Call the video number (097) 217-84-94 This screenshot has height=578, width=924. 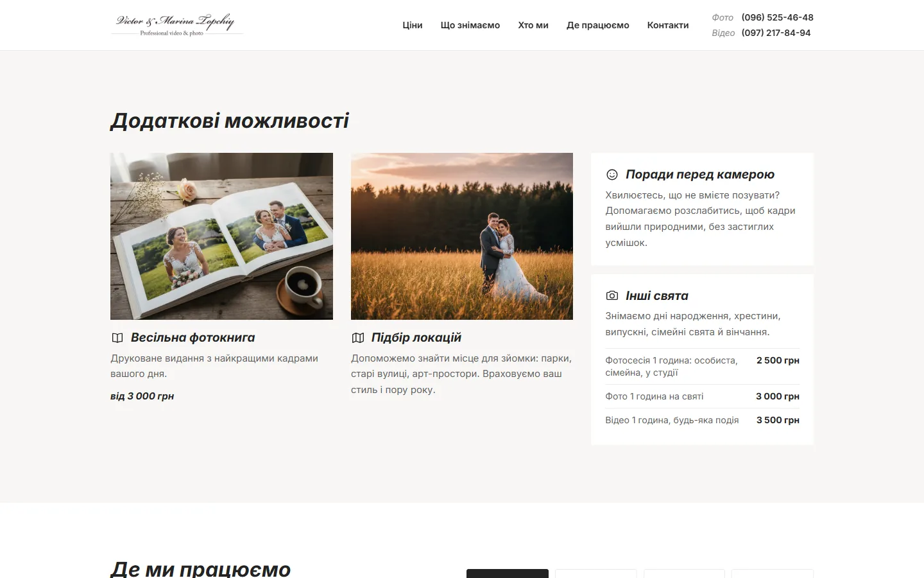pos(776,33)
